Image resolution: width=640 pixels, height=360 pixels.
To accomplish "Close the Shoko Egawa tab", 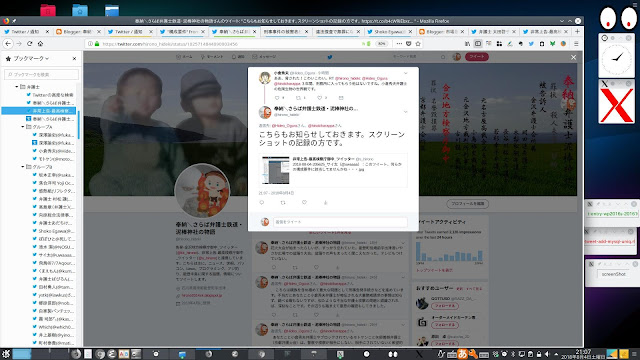I will [x=410, y=31].
